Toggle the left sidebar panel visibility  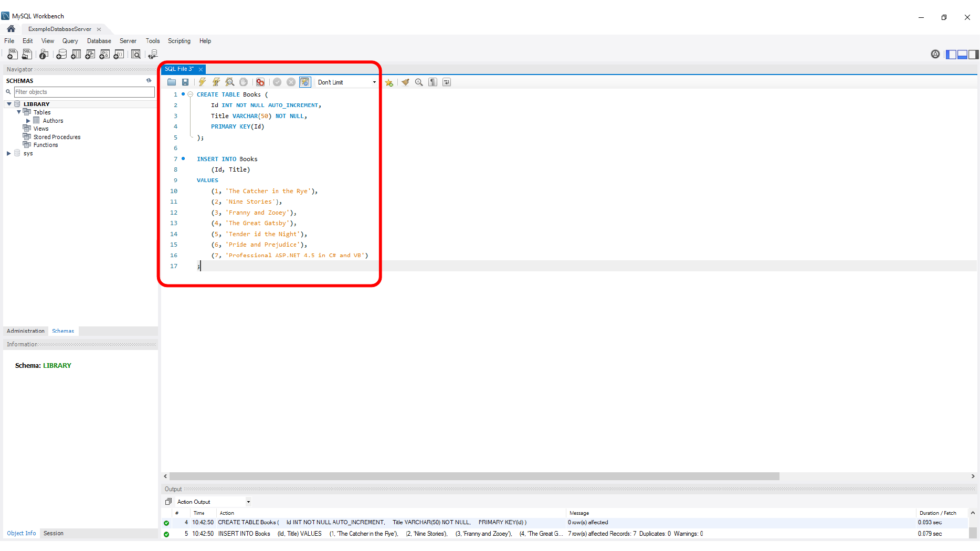[x=951, y=54]
